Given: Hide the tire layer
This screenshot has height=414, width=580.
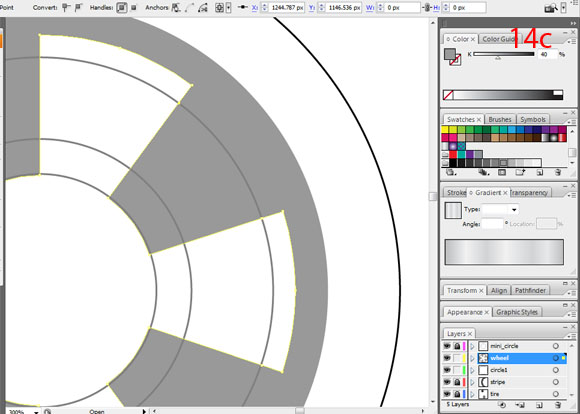Looking at the screenshot, I should [447, 394].
